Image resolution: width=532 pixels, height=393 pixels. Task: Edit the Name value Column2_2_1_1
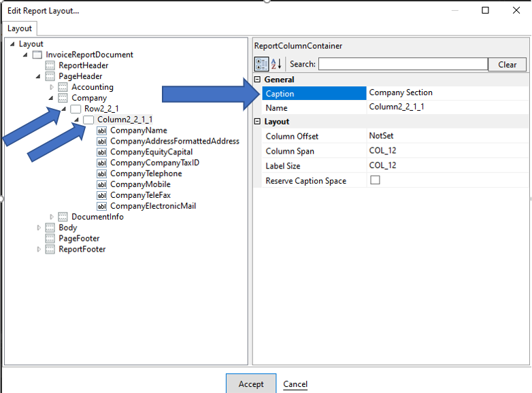[448, 107]
